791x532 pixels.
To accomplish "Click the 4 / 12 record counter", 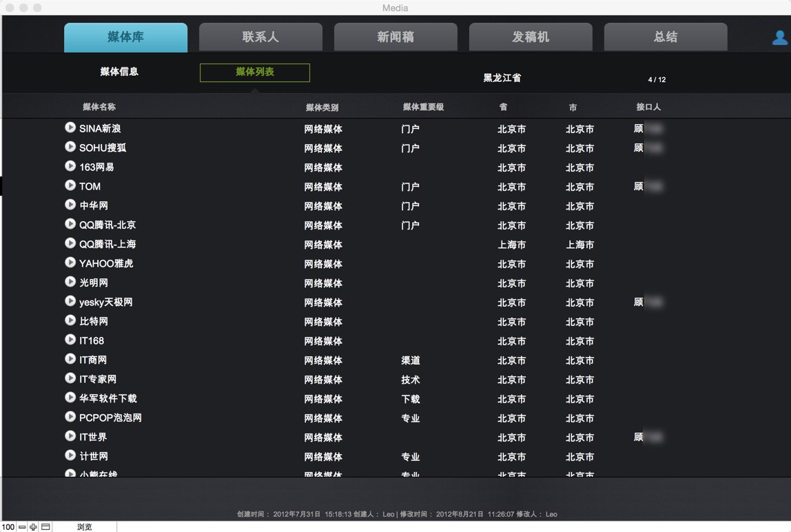I will coord(657,80).
